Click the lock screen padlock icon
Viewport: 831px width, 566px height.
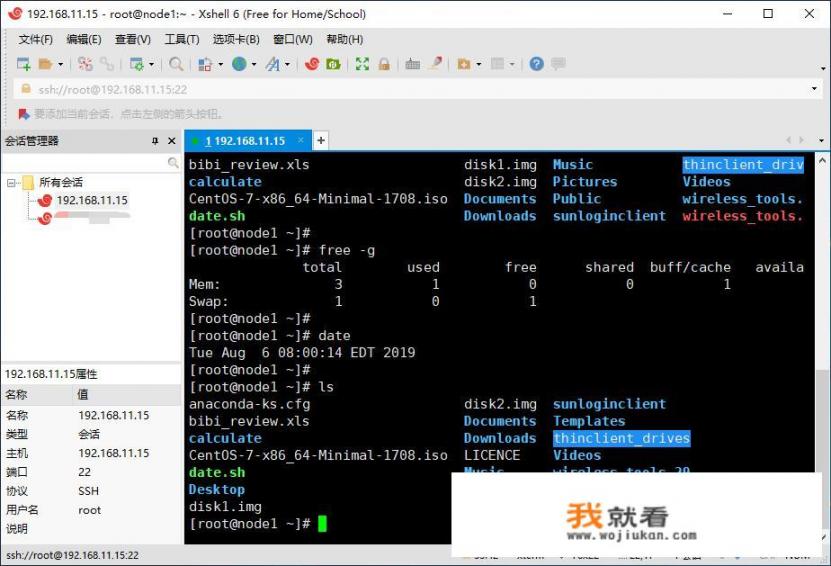click(384, 64)
